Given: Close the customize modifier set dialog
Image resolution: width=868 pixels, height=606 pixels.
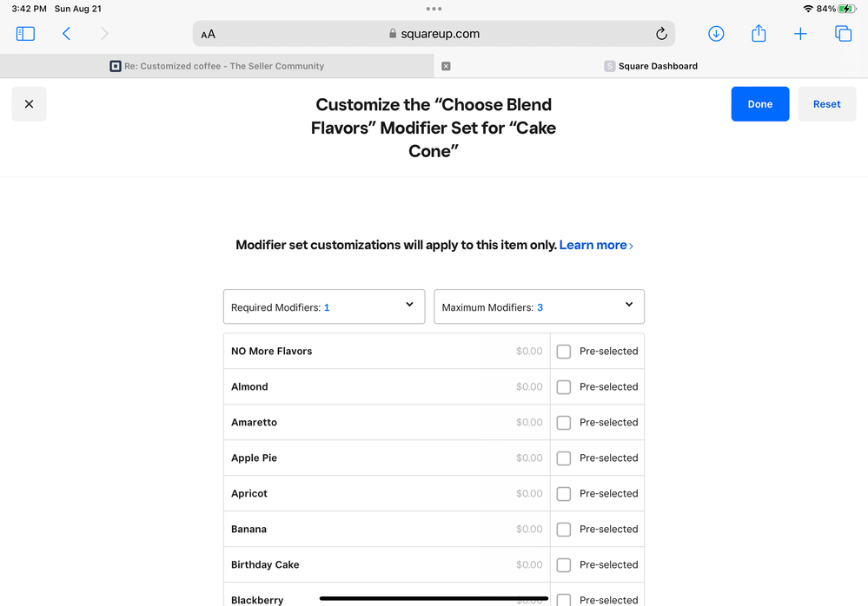Looking at the screenshot, I should [x=29, y=104].
